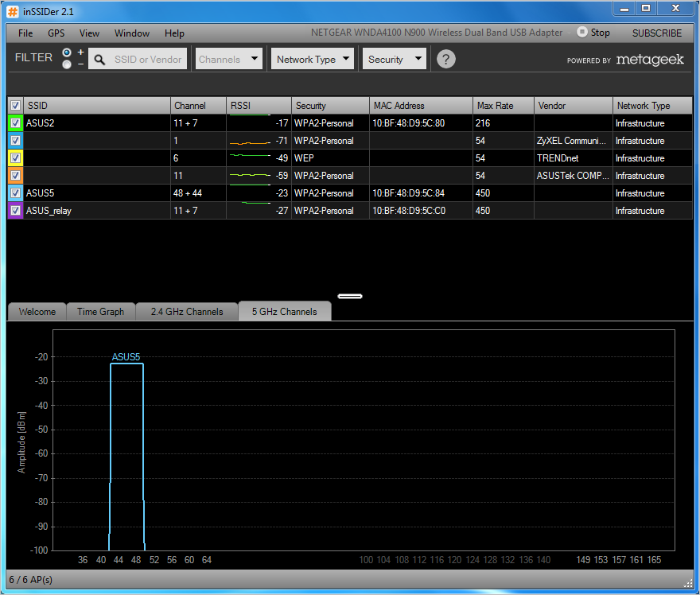This screenshot has width=700, height=595.
Task: Sort by the RSSI column header
Action: (x=259, y=105)
